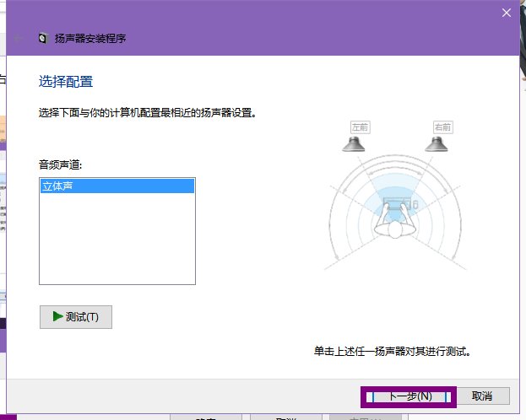Click the 右前 speaker label

click(x=442, y=127)
